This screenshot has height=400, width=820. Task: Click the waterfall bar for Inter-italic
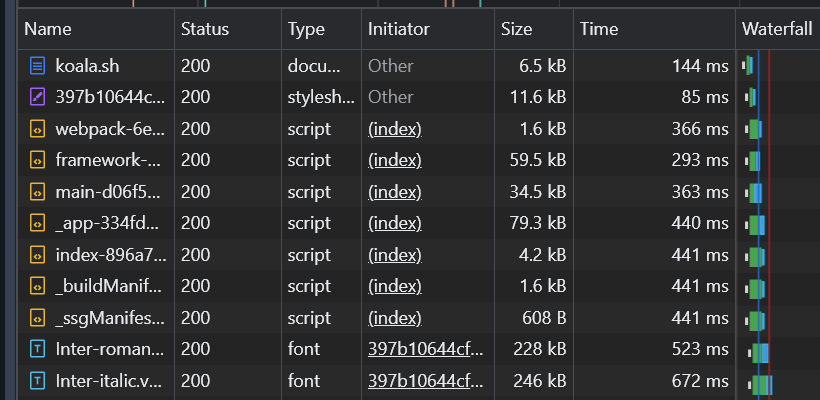click(762, 382)
